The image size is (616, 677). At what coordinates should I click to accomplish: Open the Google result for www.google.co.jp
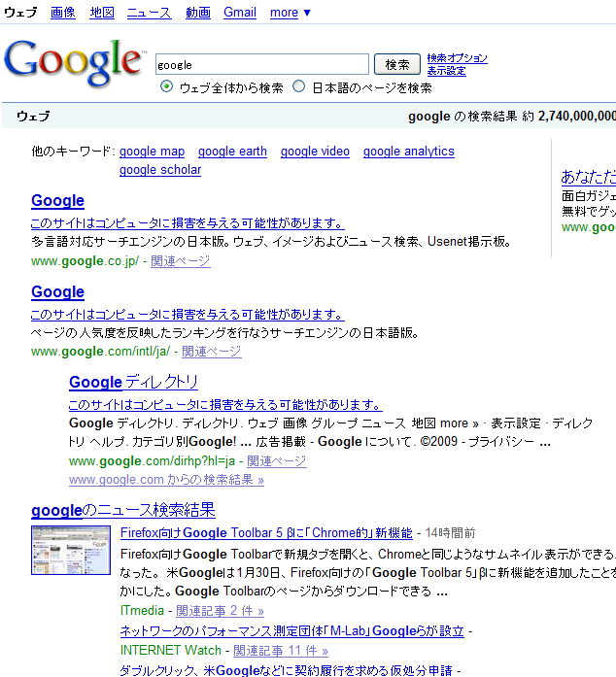tap(57, 201)
